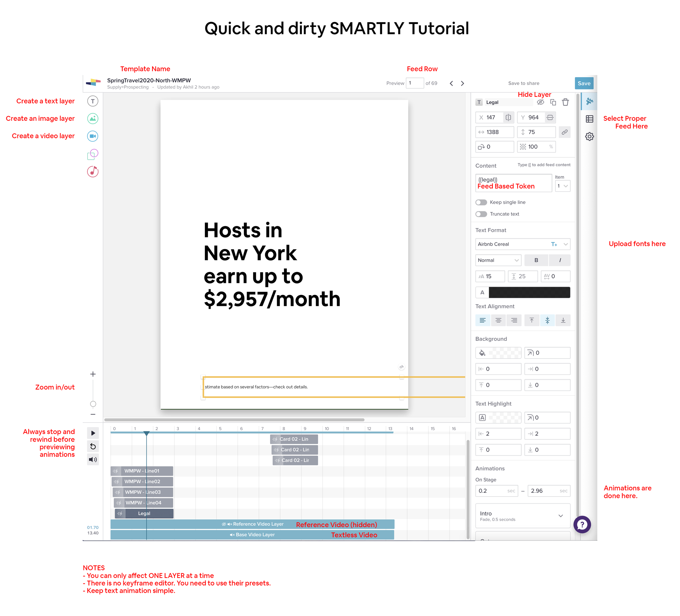Image resolution: width=680 pixels, height=616 pixels.
Task: Create a new image layer tool
Action: [x=93, y=119]
